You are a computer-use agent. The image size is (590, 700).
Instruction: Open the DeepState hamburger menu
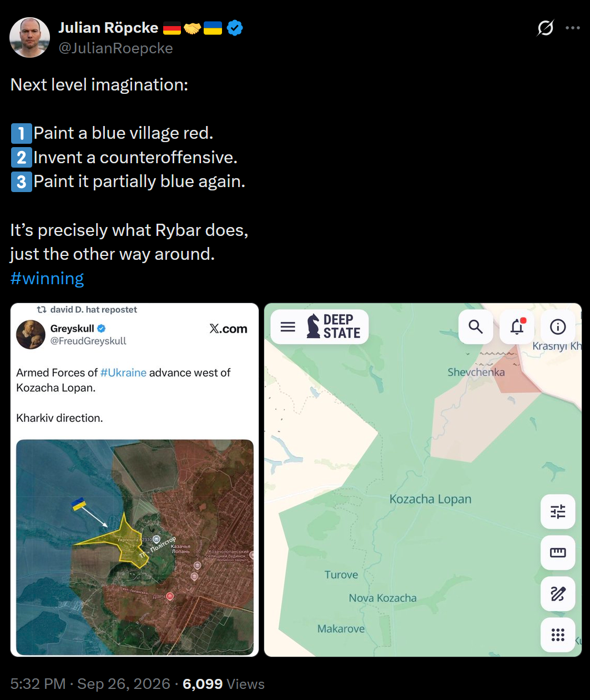pos(288,327)
